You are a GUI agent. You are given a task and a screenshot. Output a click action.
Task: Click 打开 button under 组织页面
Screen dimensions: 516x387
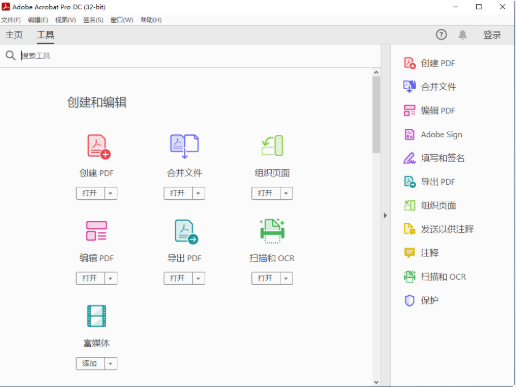[x=265, y=193]
